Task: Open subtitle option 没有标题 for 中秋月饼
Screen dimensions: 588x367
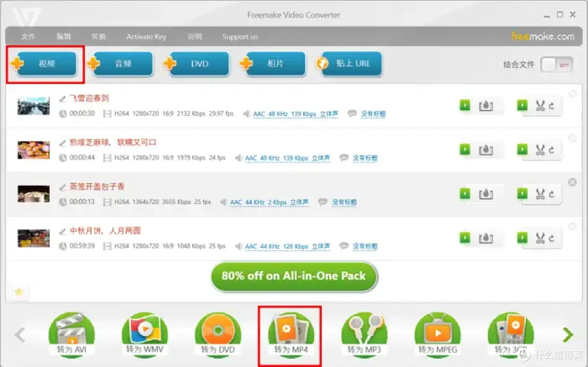Action: pos(365,246)
